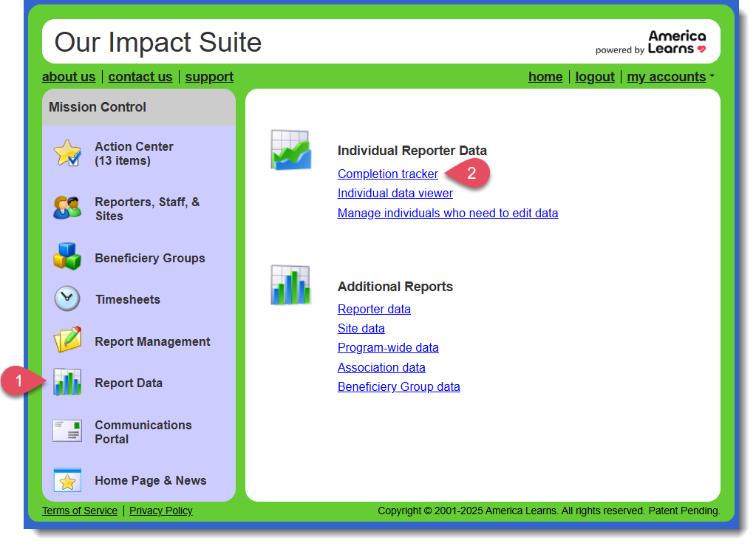Viewport: 756px width, 546px height.
Task: Open the Site data report link
Action: pyautogui.click(x=361, y=329)
